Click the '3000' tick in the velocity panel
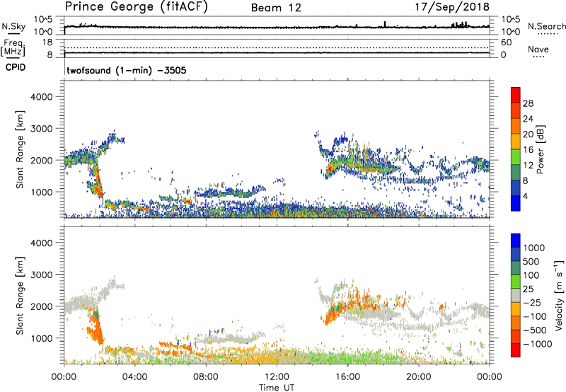 pos(41,275)
